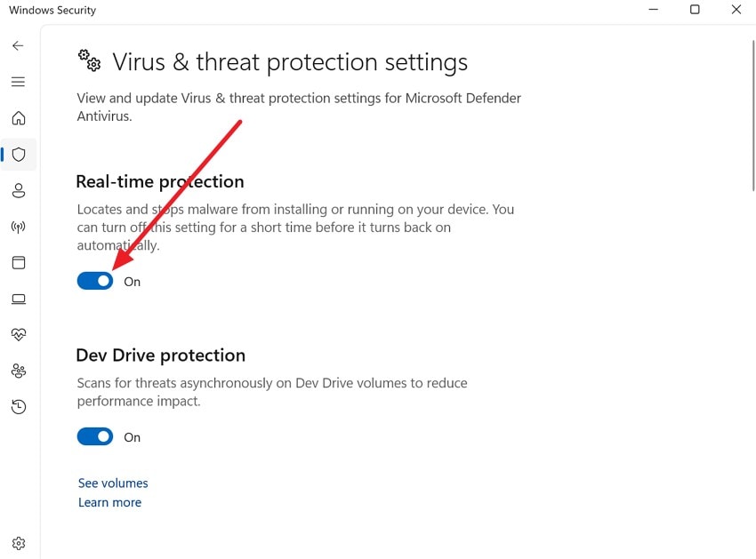Open the See volumes link
The width and height of the screenshot is (756, 559).
(112, 483)
